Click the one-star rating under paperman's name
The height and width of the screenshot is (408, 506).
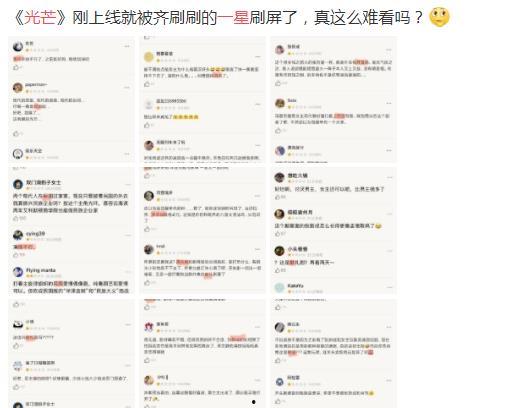pos(35,91)
